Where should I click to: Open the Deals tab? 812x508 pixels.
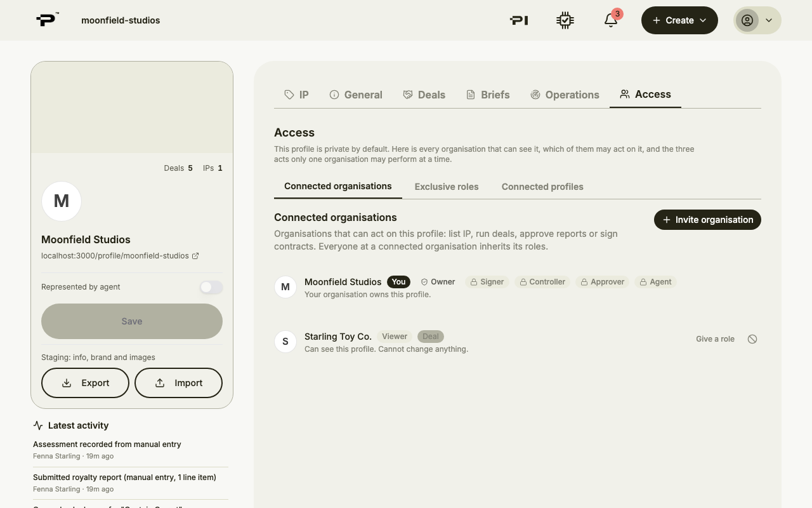[424, 95]
